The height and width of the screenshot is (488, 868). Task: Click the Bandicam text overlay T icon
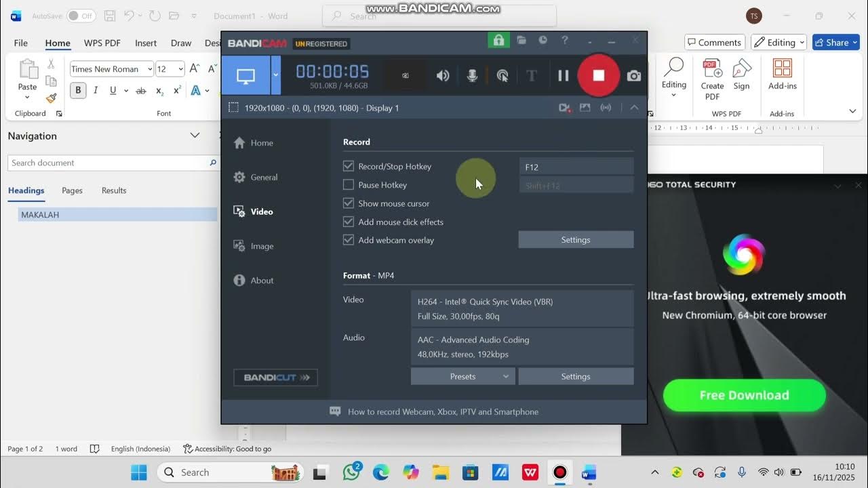tap(532, 76)
